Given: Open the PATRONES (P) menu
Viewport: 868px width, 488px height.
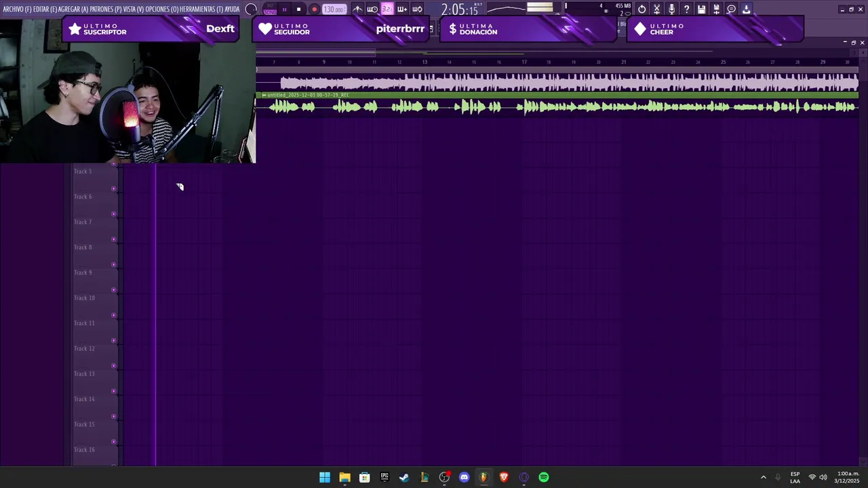Looking at the screenshot, I should click(x=106, y=9).
